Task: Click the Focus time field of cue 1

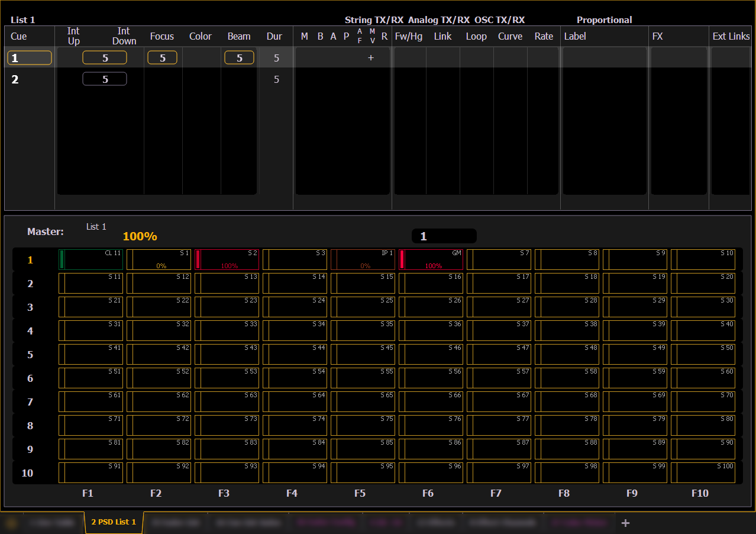Action: (162, 58)
